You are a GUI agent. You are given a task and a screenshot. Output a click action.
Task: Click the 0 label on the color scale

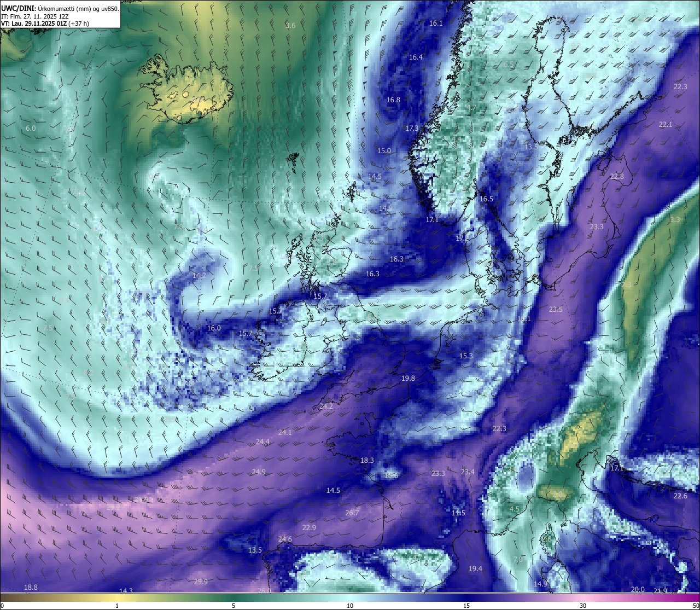coord(2,606)
